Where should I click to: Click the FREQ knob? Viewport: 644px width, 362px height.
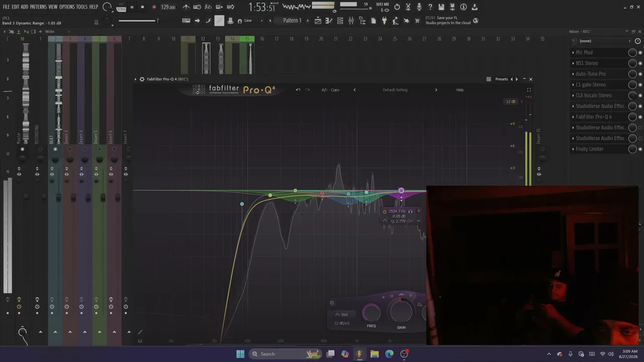tap(372, 313)
